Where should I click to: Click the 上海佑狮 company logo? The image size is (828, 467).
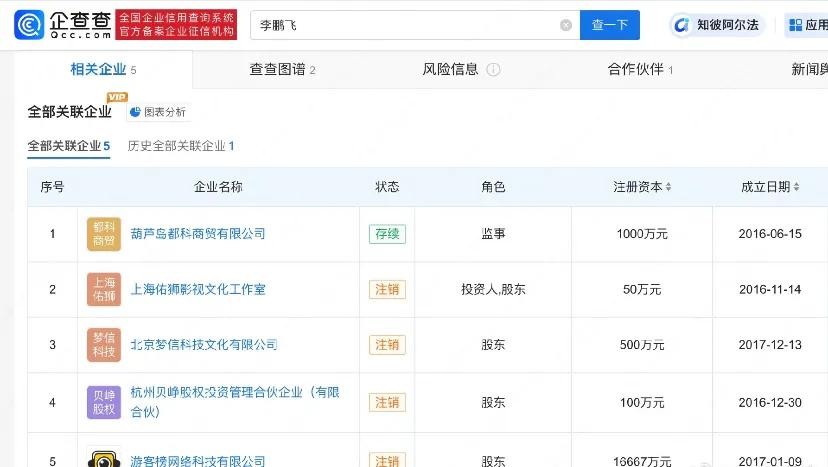pyautogui.click(x=104, y=289)
